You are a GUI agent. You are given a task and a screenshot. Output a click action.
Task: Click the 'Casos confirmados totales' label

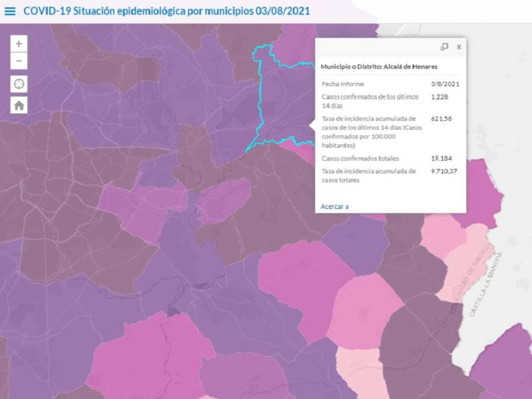coord(360,158)
